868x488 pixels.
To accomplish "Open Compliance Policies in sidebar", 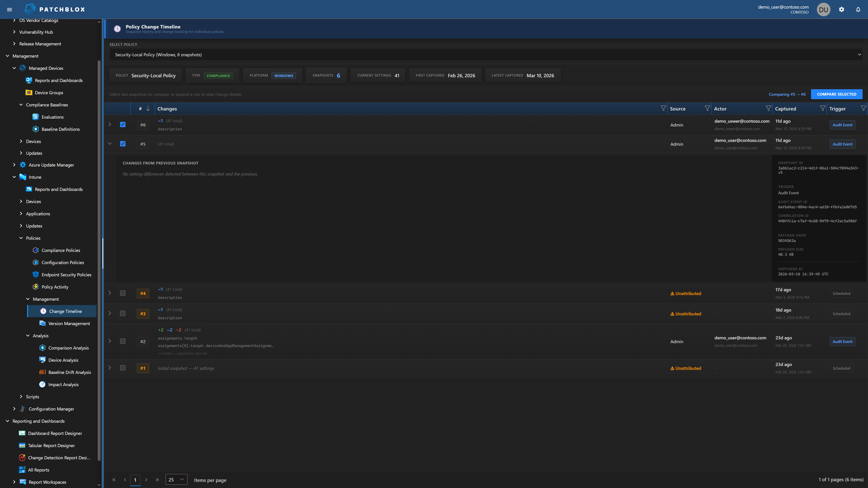I will coord(61,250).
